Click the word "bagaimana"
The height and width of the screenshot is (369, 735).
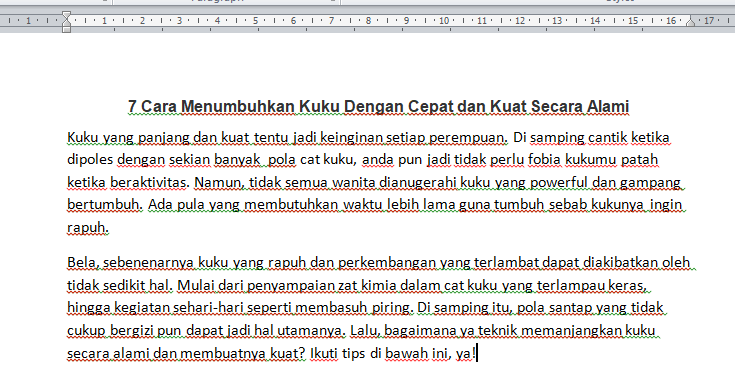[x=420, y=331]
